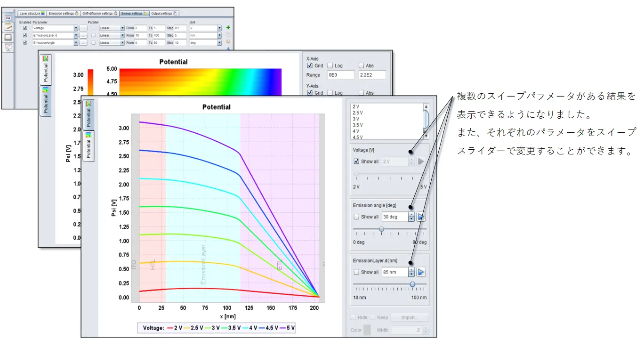
Task: Open the Voltage parameter dropdown
Action: 76,28
